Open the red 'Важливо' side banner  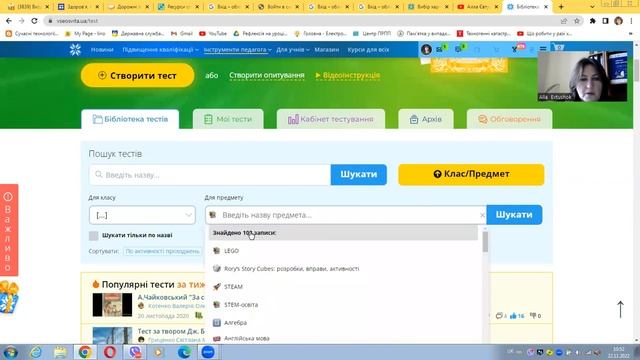tap(9, 230)
